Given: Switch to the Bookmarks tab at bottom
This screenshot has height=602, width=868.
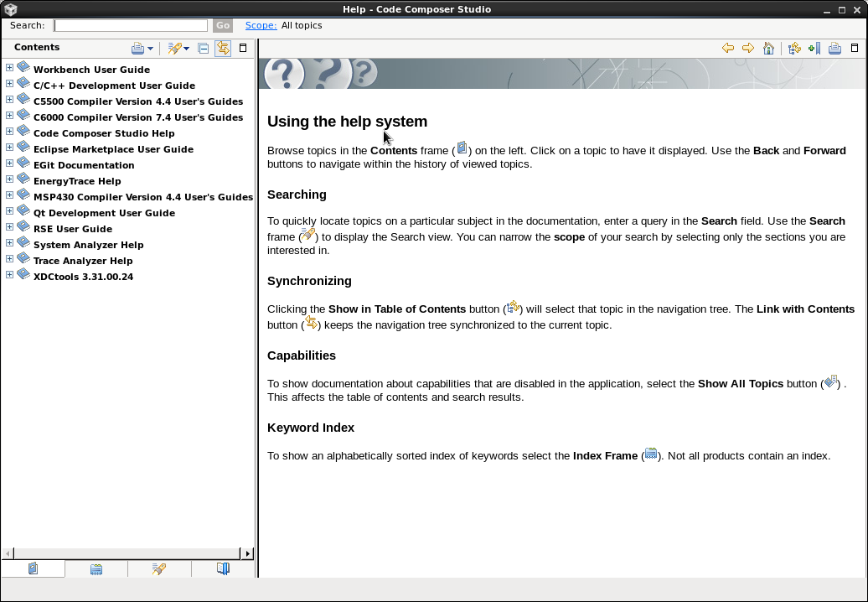Looking at the screenshot, I should (x=223, y=568).
